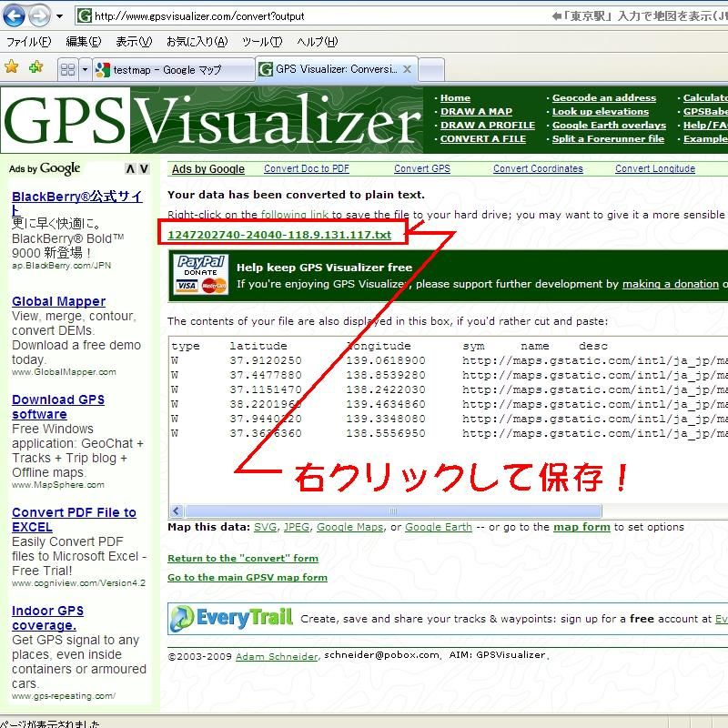This screenshot has width=728, height=728.
Task: Switch to testmap - Google マップ tab
Action: 173,70
